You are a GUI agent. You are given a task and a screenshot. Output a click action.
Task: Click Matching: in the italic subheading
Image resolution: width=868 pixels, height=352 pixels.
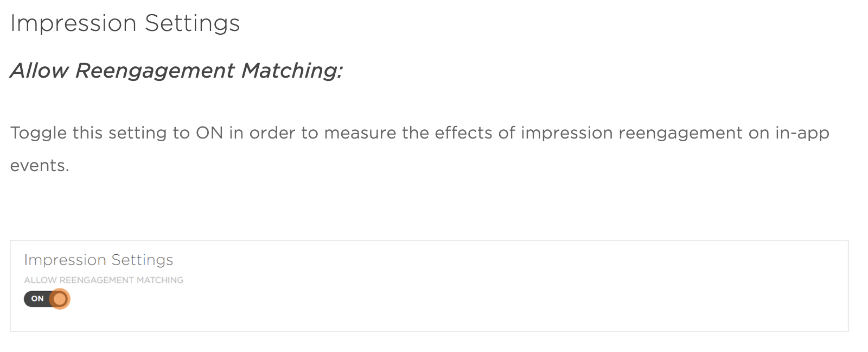point(292,71)
